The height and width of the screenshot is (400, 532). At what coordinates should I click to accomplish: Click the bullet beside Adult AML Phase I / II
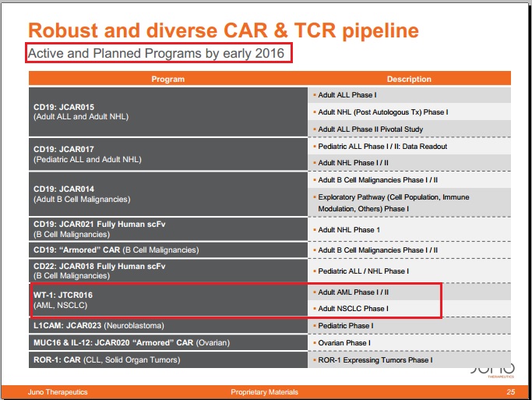click(x=314, y=292)
